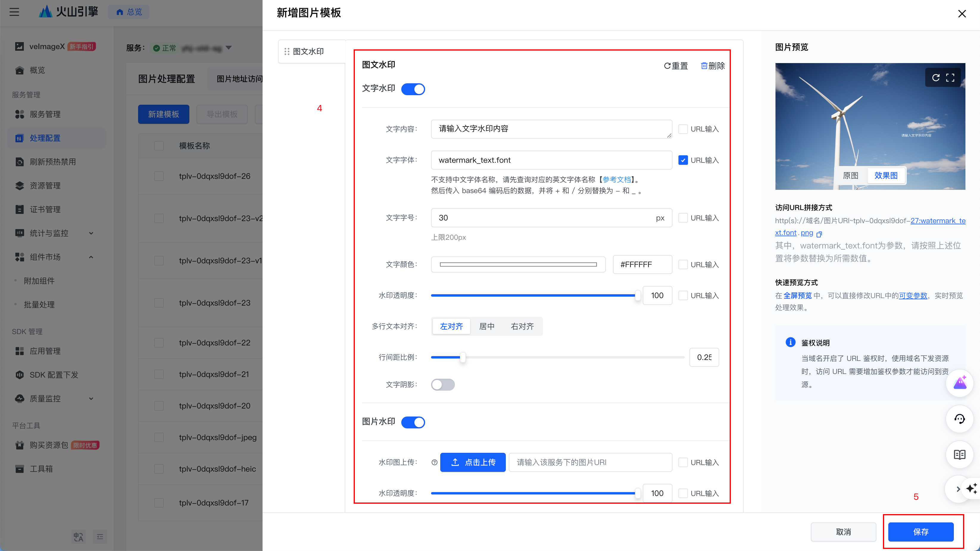Click the 保存 button
The height and width of the screenshot is (551, 980).
tap(921, 532)
